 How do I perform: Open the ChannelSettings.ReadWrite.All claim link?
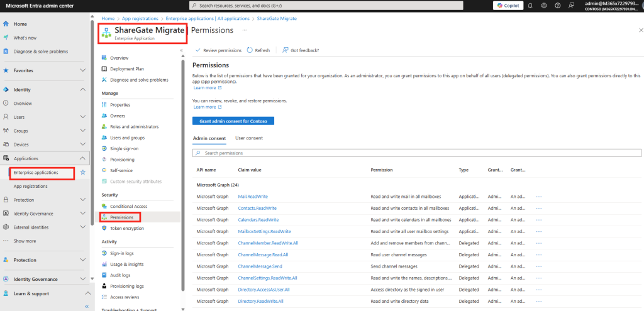click(x=267, y=278)
